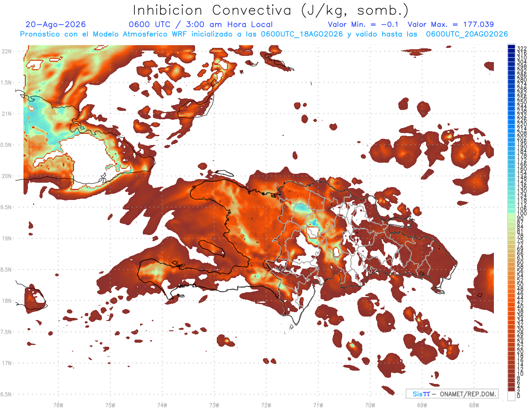Click the '74W' longitude label

(x=162, y=405)
